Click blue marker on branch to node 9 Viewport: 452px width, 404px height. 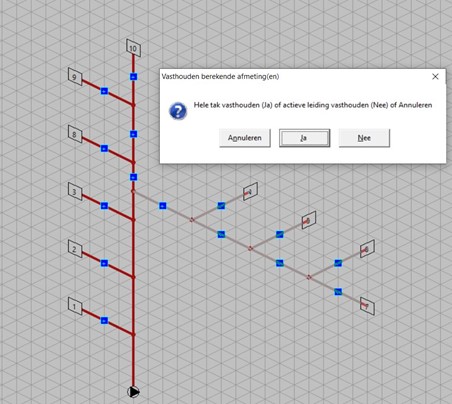(x=104, y=91)
